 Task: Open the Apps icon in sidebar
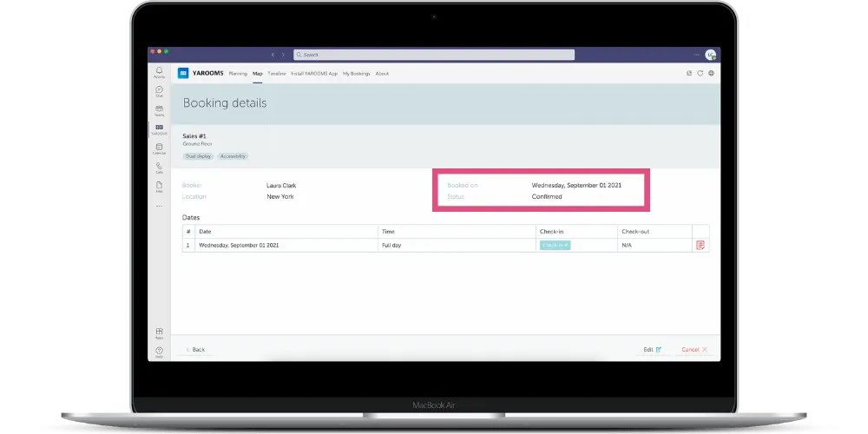click(x=159, y=332)
